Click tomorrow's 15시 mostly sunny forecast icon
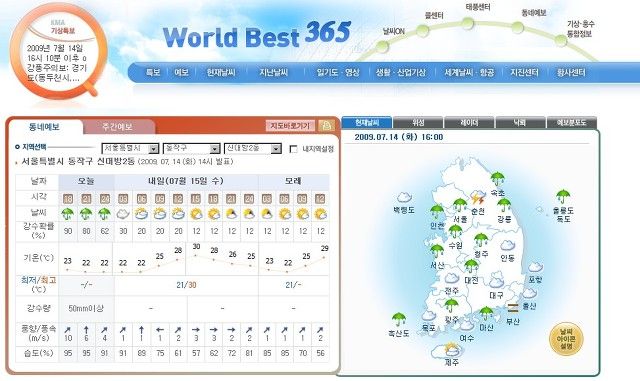The image size is (640, 381). (x=196, y=214)
